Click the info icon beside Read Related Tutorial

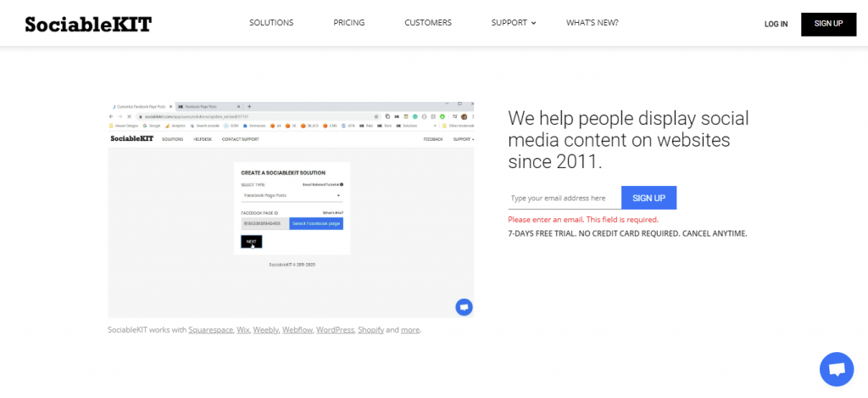pos(342,185)
